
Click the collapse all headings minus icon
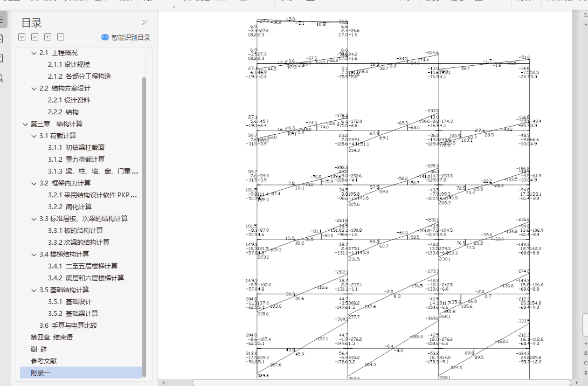pyautogui.click(x=60, y=37)
